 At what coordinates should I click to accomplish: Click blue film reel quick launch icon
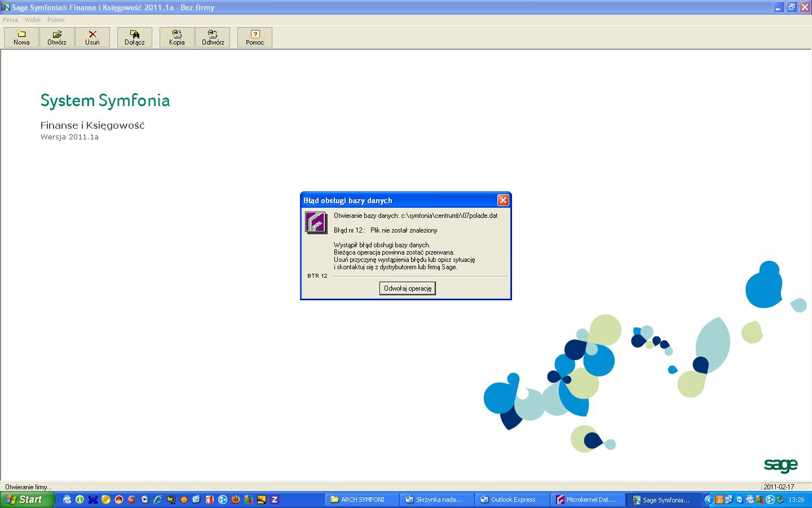click(223, 500)
